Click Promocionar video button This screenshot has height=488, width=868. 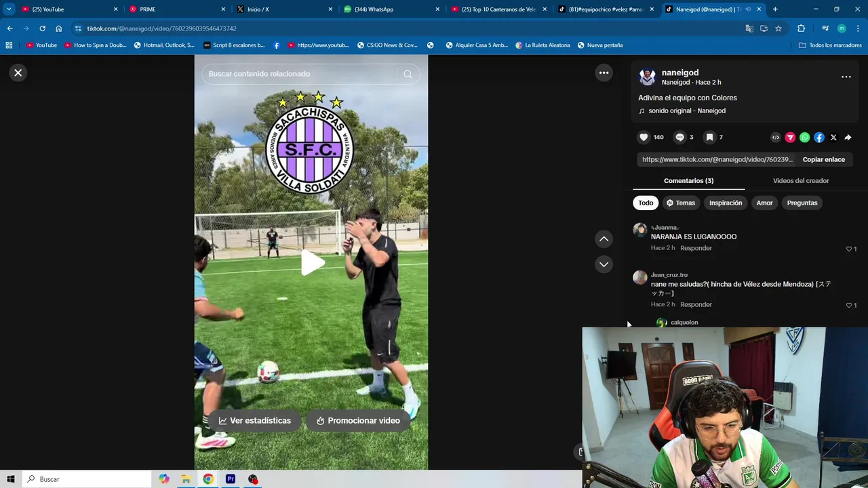tap(358, 420)
